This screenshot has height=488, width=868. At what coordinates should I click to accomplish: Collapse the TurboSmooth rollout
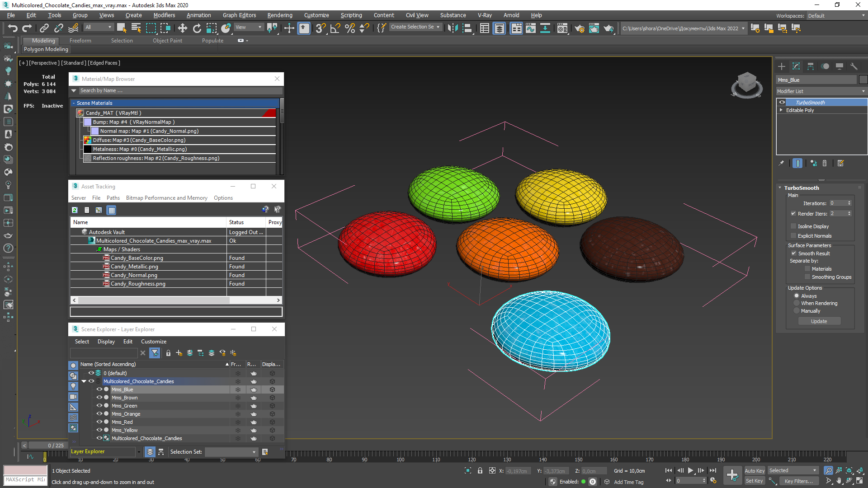click(780, 188)
